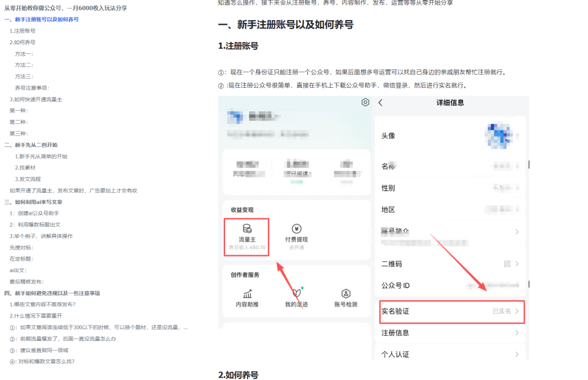Open the settings hexagon icon in the account screenshot
The height and width of the screenshot is (380, 588).
click(365, 102)
